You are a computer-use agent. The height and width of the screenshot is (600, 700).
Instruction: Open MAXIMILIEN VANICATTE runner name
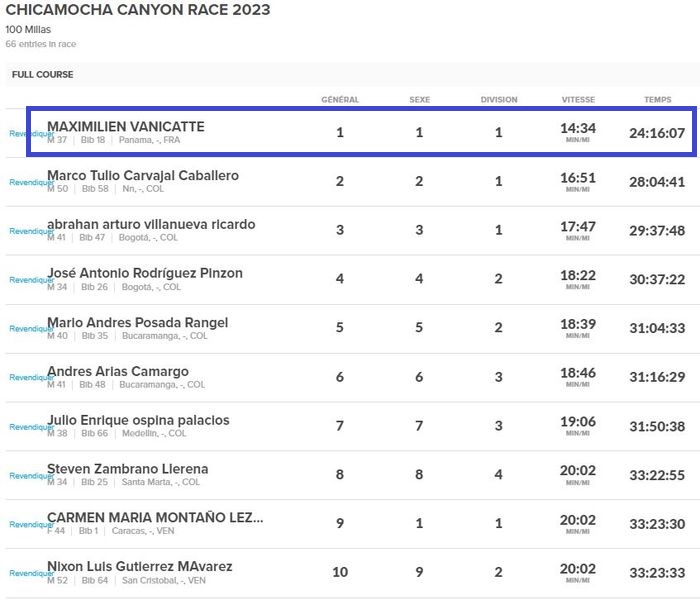tap(126, 127)
